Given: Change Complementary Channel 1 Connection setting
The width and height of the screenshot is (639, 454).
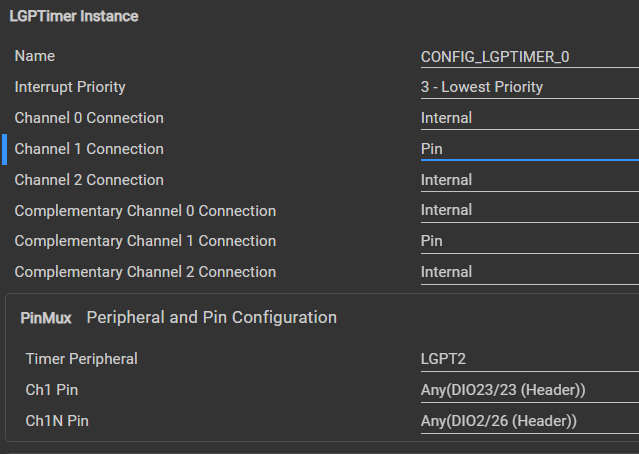Looking at the screenshot, I should point(530,241).
